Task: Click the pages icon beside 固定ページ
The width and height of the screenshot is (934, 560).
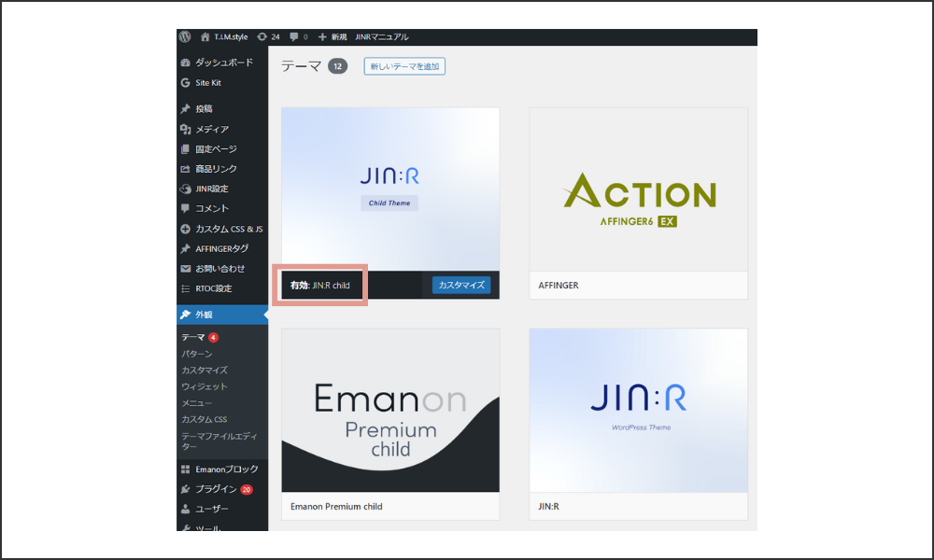Action: click(x=185, y=148)
